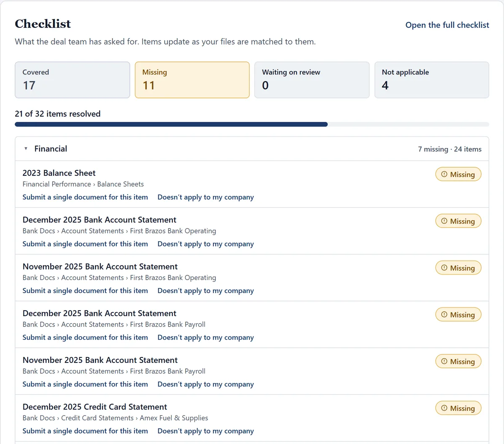Click First Brazos Bank Operating breadcrumb under December
Screen dimensions: 504x444
173,231
